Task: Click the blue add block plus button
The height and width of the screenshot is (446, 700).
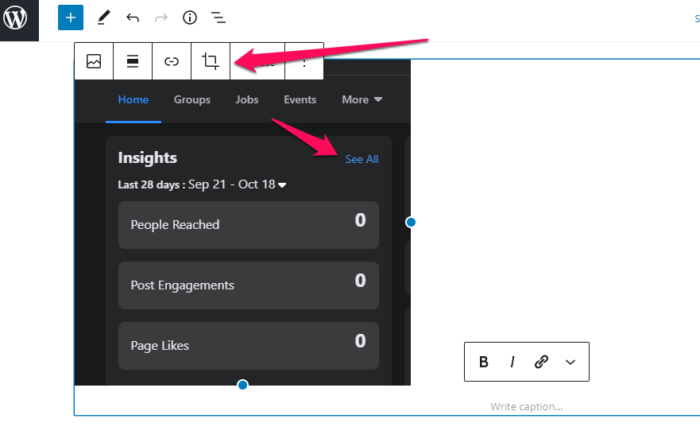Action: 71,18
